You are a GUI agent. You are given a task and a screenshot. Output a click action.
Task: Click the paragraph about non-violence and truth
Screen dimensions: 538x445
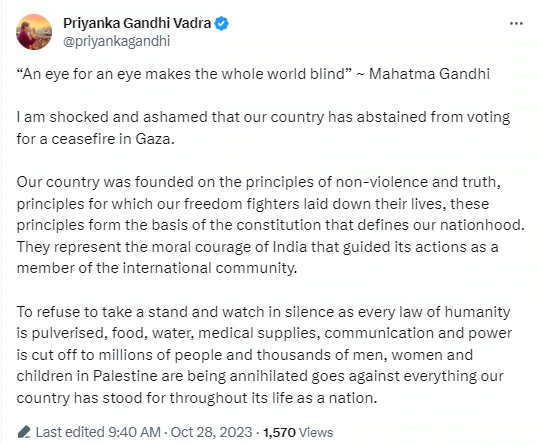click(270, 225)
